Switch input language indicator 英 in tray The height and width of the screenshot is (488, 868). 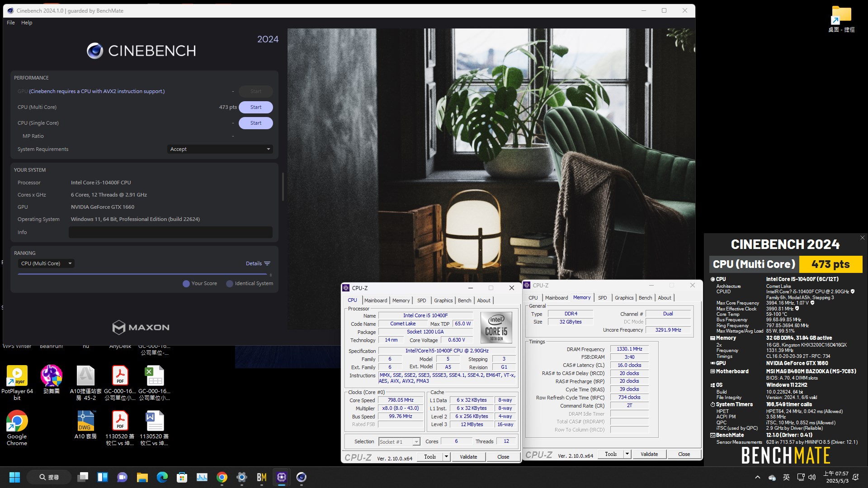[x=786, y=477]
